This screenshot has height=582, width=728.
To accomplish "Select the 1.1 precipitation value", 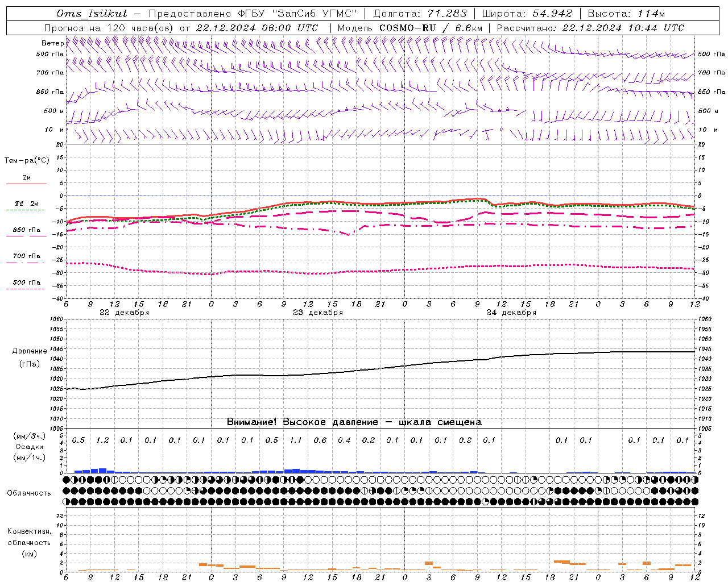I will click(296, 440).
